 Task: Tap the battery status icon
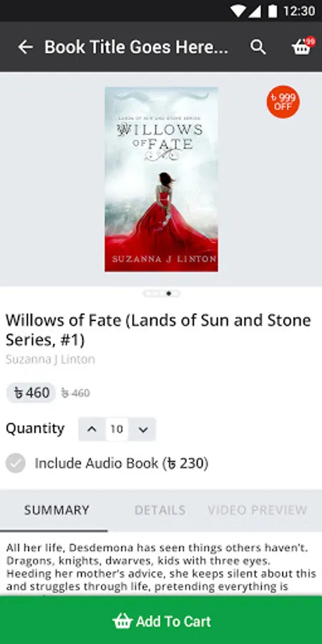(273, 11)
